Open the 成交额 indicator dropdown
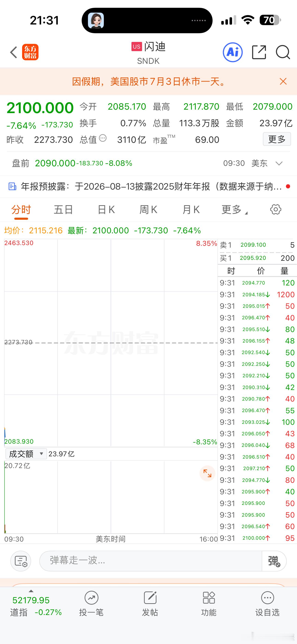Image resolution: width=297 pixels, height=644 pixels. (26, 454)
